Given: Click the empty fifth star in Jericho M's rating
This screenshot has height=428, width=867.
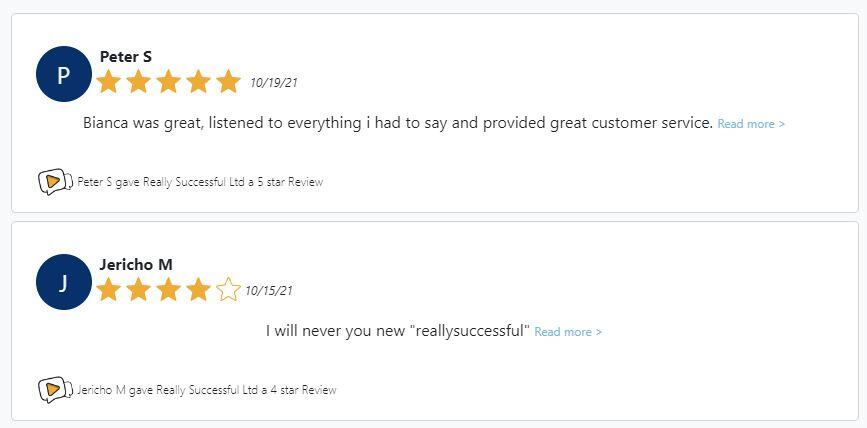Looking at the screenshot, I should coord(229,290).
